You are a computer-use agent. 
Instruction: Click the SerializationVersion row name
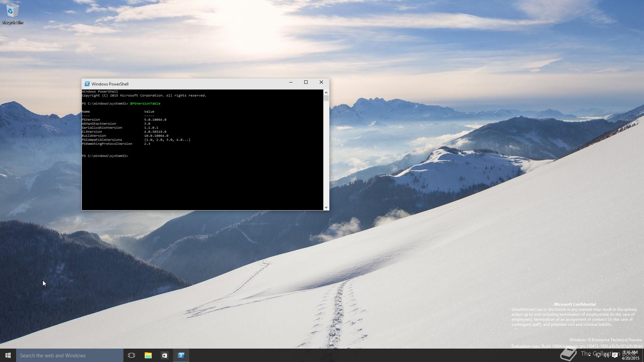click(x=102, y=128)
